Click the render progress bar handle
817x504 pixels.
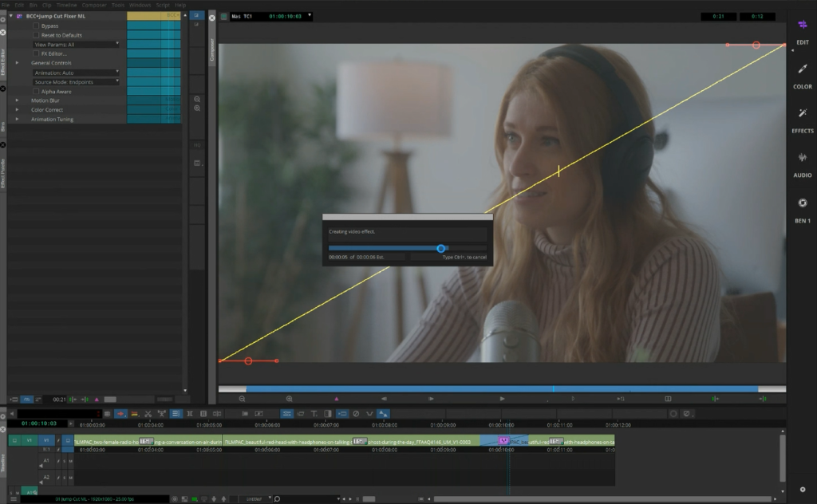coord(440,248)
